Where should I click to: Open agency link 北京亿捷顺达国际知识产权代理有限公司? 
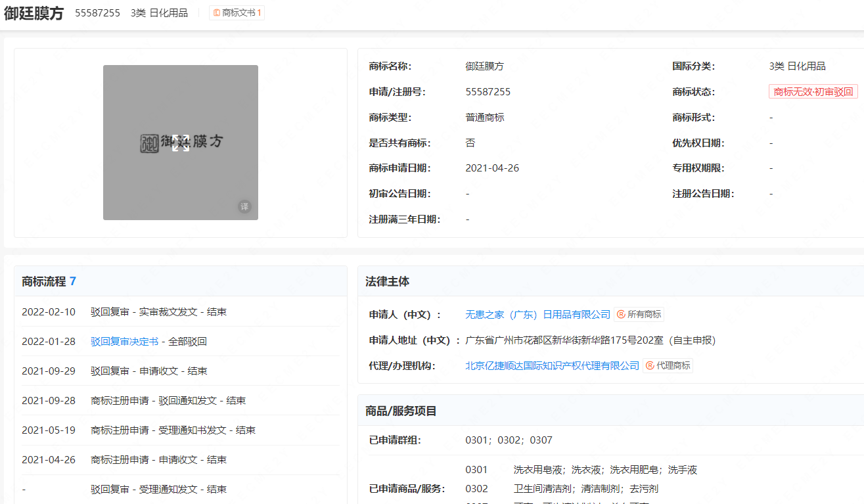point(552,365)
